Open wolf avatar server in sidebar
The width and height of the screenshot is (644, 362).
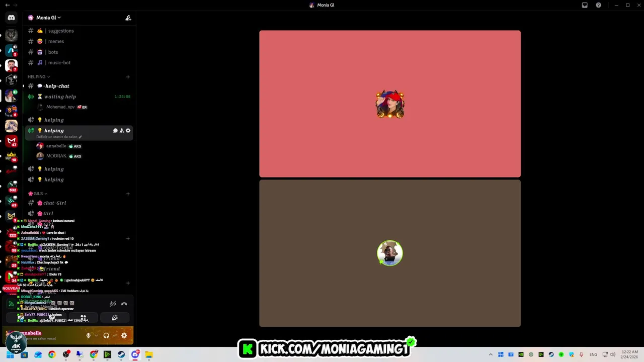(x=11, y=35)
